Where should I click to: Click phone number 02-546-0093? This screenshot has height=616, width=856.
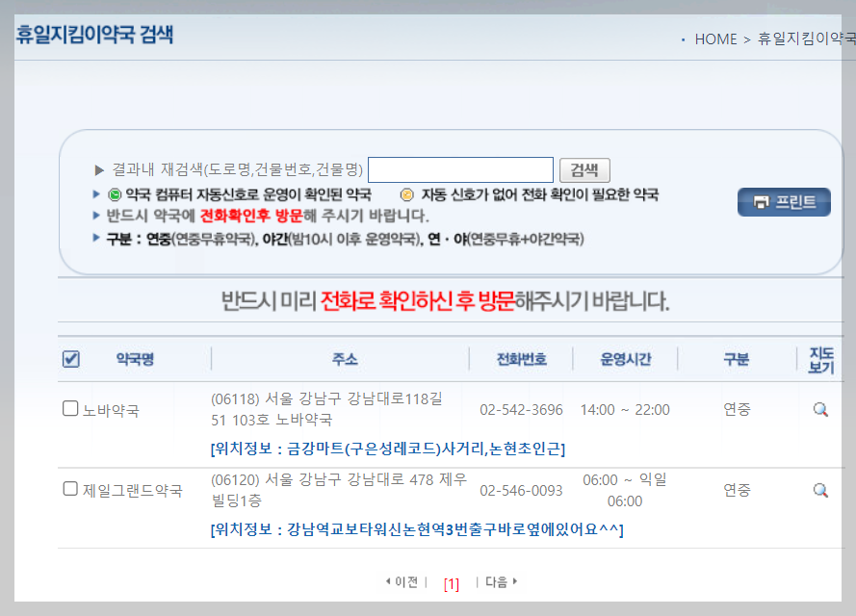pyautogui.click(x=521, y=491)
